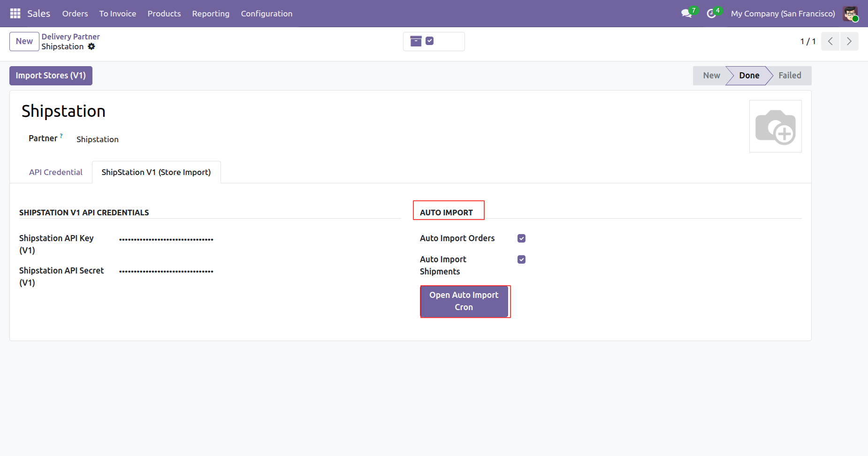Click the Shipstation record title
The width and height of the screenshot is (868, 456).
(63, 111)
